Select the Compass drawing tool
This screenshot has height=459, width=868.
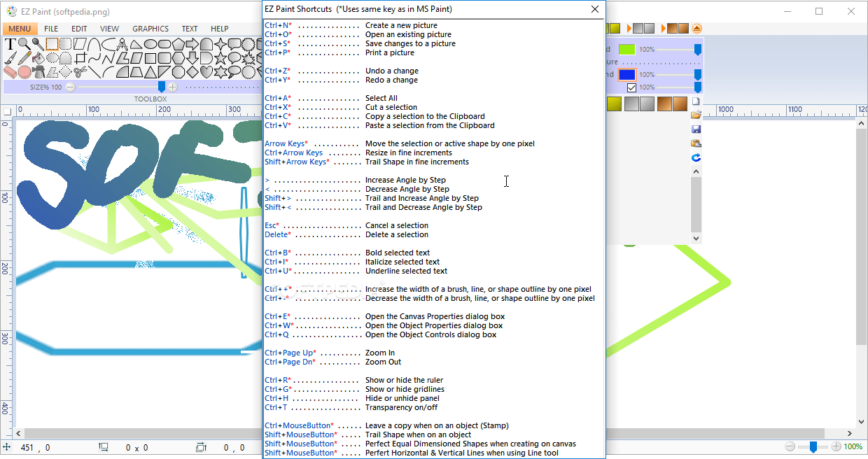click(x=120, y=45)
